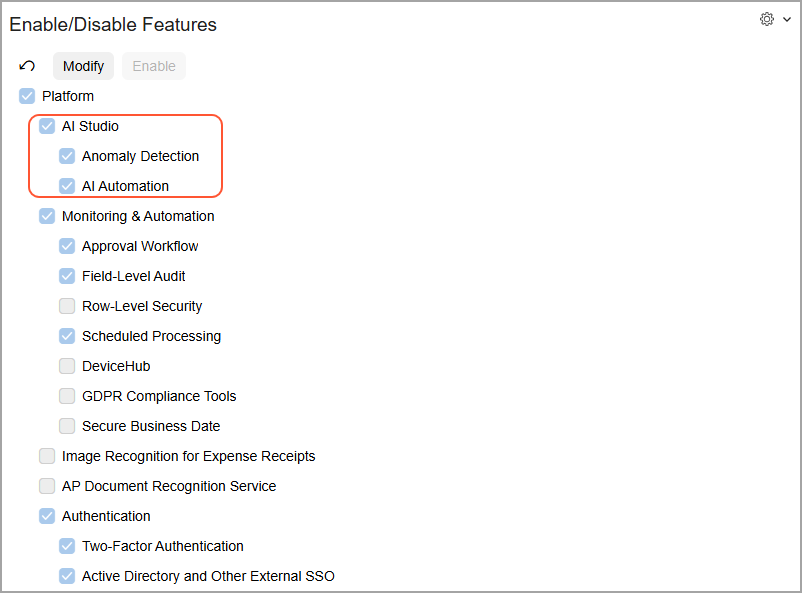This screenshot has height=593, width=802.
Task: Open the settings gear icon
Action: [x=767, y=19]
